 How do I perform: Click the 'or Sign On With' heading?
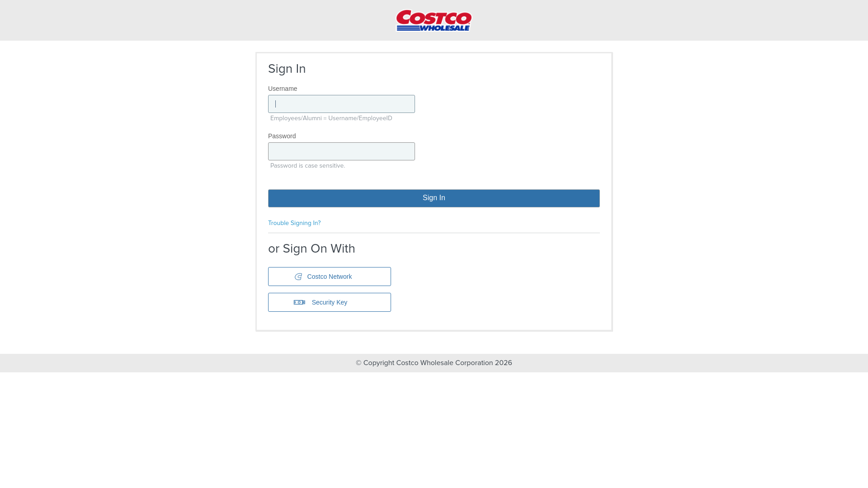(311, 249)
